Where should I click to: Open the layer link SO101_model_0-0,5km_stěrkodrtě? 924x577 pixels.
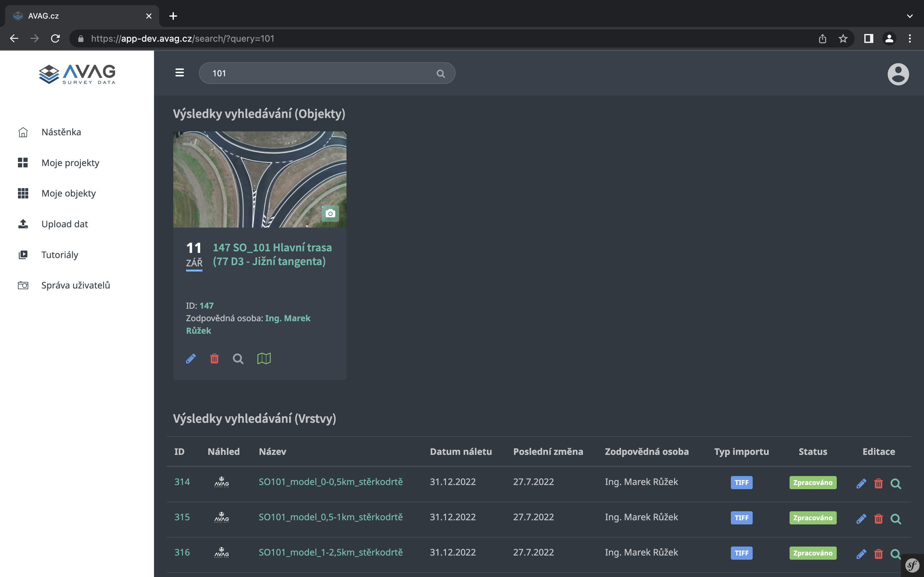pyautogui.click(x=331, y=482)
